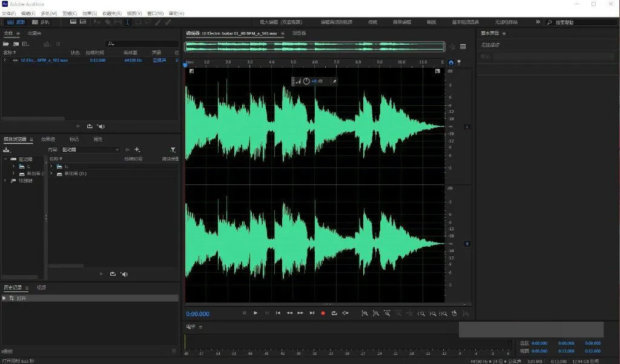Open the Effects (效果) menu

tap(89, 13)
